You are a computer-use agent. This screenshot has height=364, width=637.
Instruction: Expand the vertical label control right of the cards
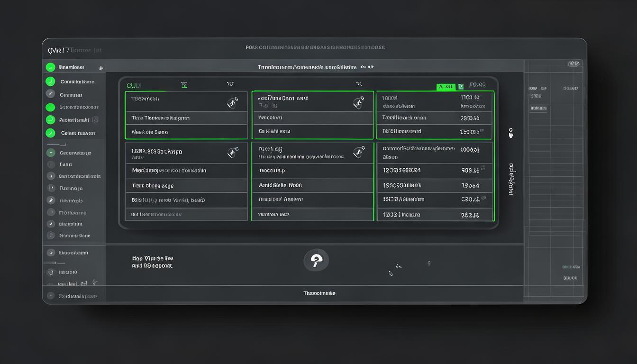[511, 180]
